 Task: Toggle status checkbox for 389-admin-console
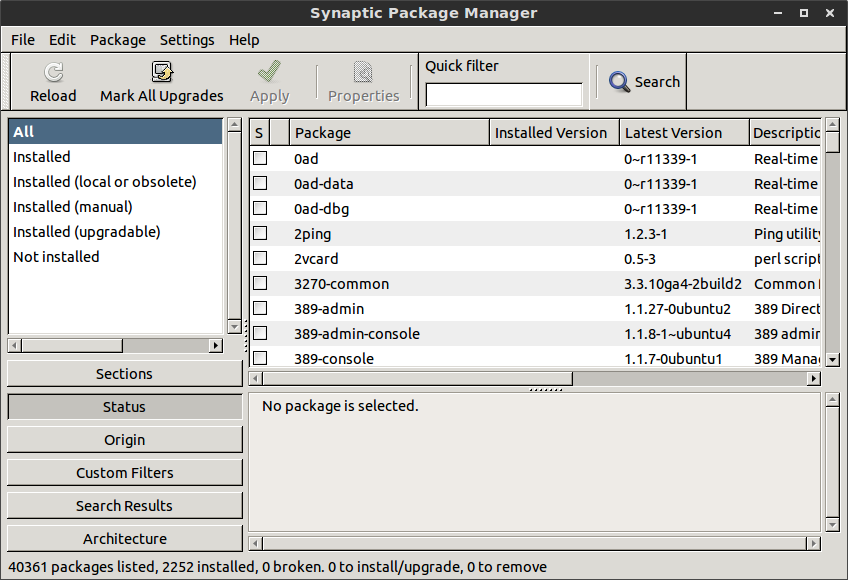click(260, 333)
